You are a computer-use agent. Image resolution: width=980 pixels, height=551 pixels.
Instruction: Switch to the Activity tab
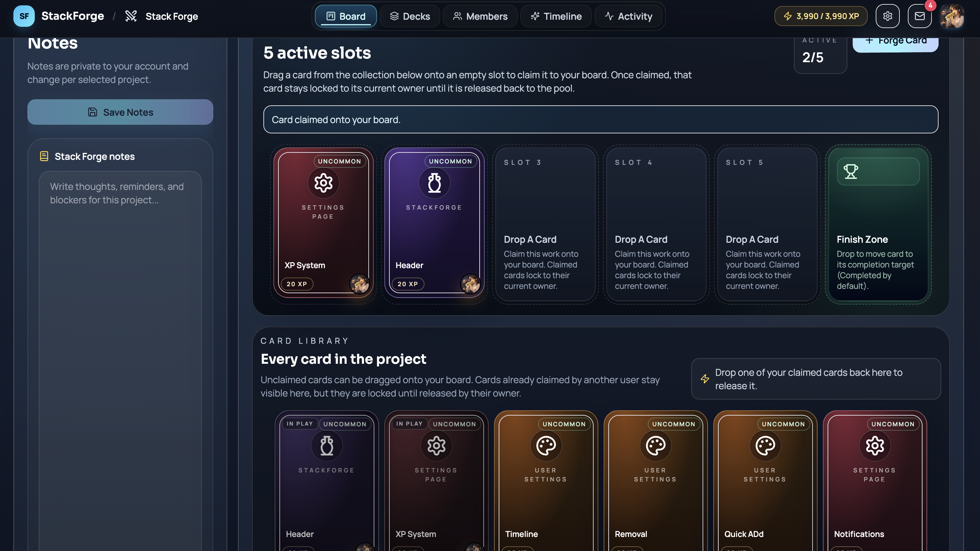pyautogui.click(x=628, y=16)
